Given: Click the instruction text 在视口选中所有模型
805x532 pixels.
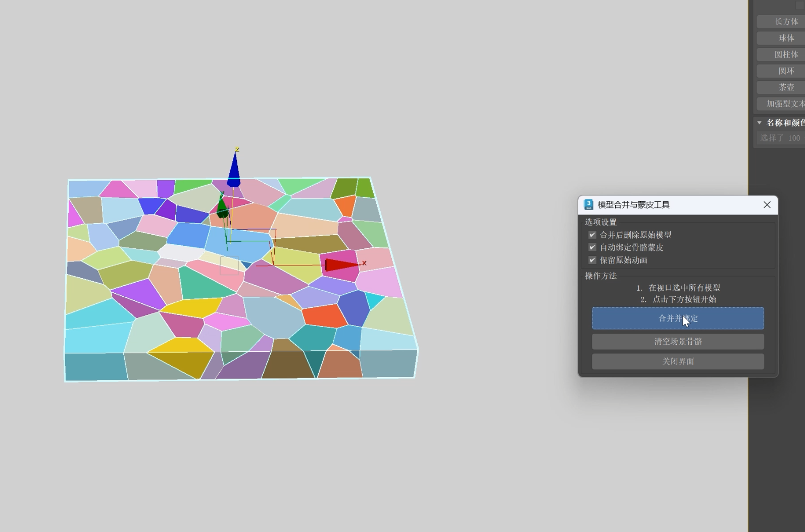Looking at the screenshot, I should pyautogui.click(x=684, y=288).
